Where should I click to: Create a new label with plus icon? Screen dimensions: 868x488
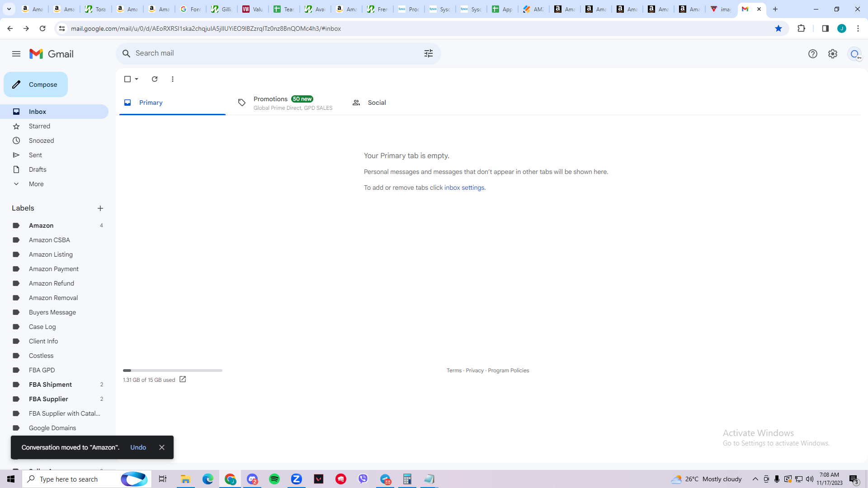[x=100, y=208]
